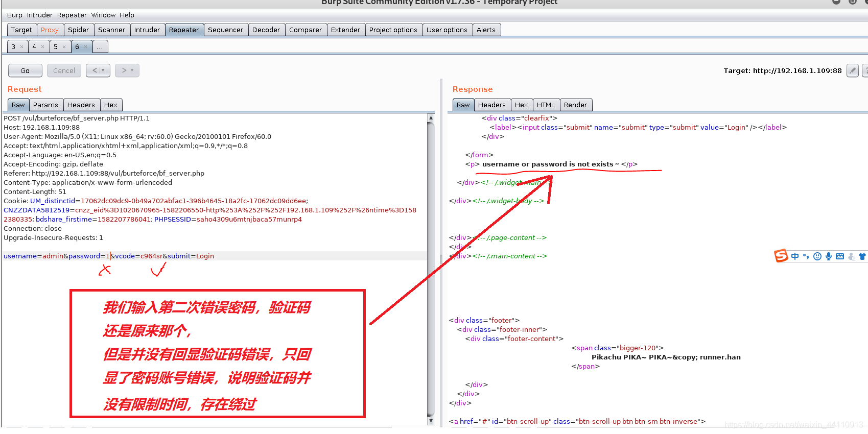This screenshot has height=434, width=868.
Task: Open the Sogou soft keyboard icon
Action: pyautogui.click(x=840, y=256)
